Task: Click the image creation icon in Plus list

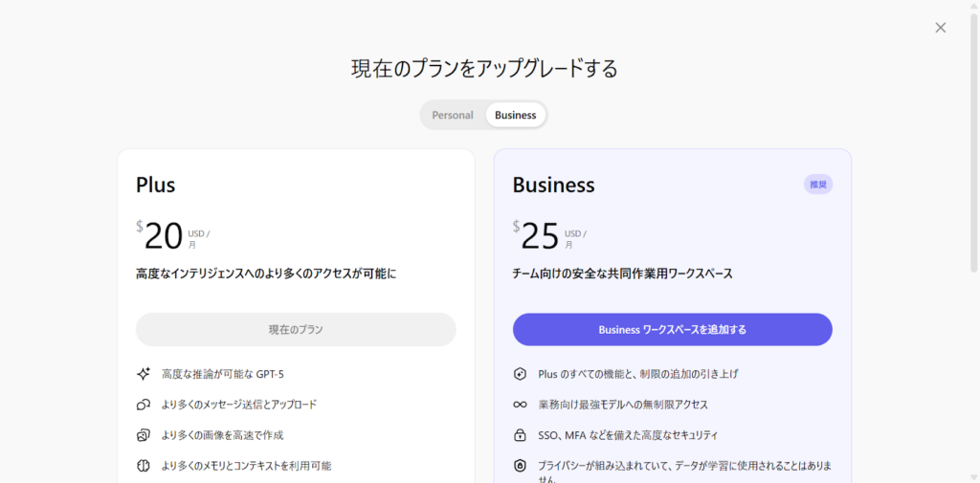Action: pyautogui.click(x=144, y=435)
